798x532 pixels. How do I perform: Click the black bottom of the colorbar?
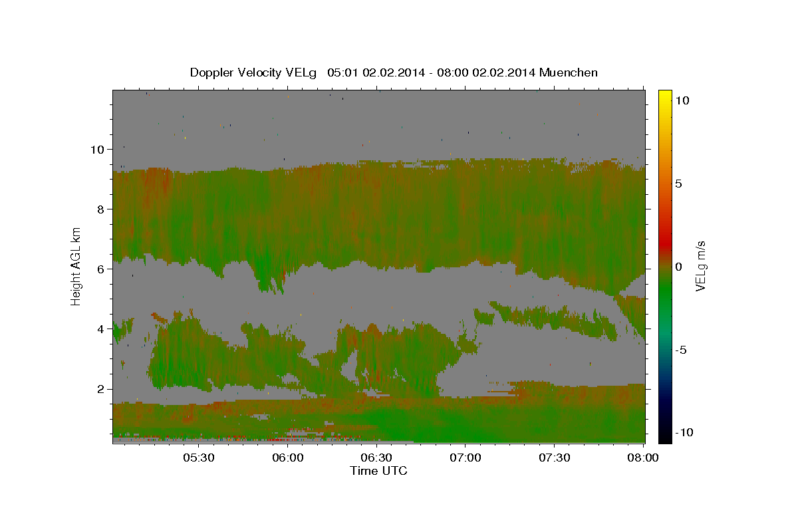click(x=665, y=436)
